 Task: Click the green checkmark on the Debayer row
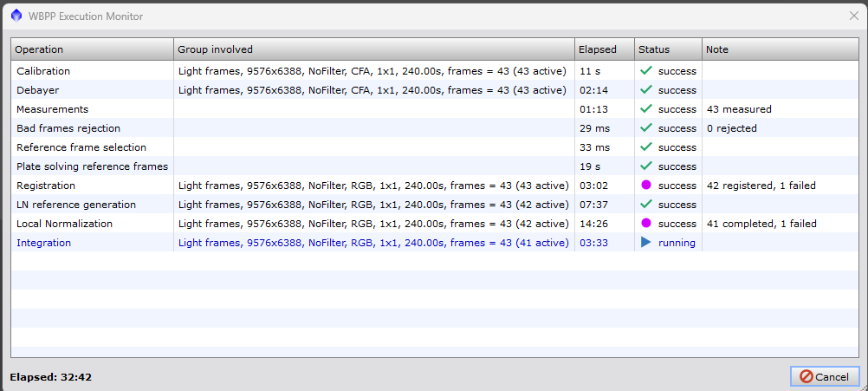(645, 90)
